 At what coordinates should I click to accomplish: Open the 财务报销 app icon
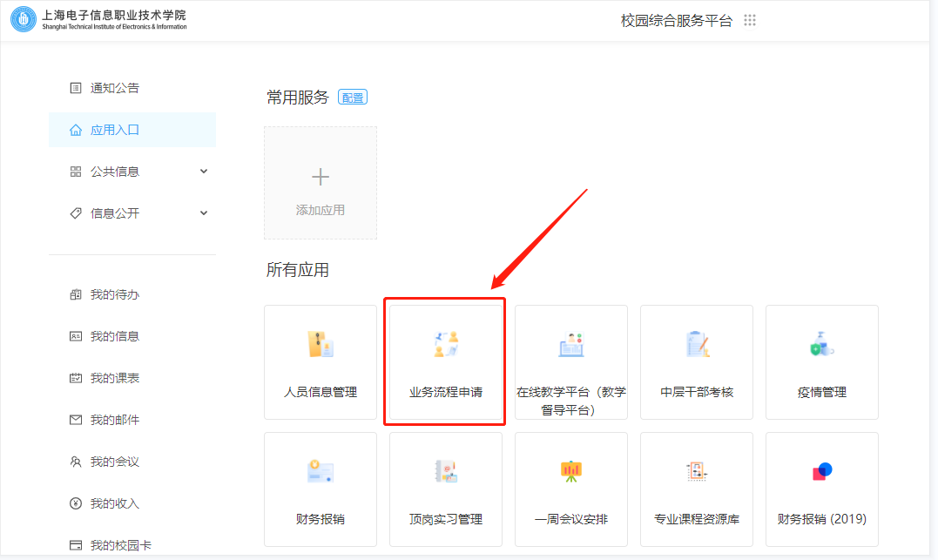click(320, 472)
